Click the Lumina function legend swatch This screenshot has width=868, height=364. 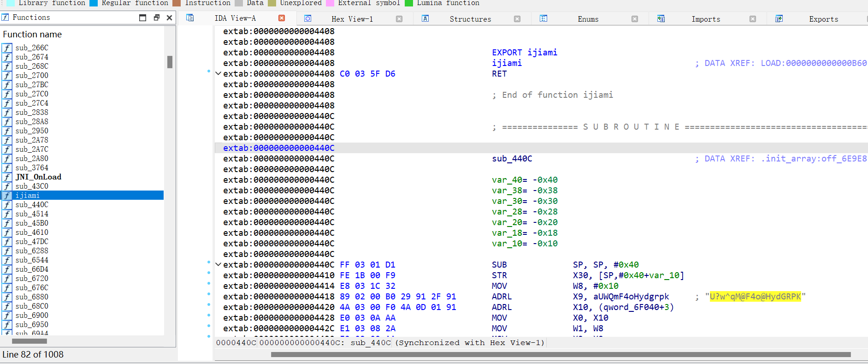pyautogui.click(x=409, y=3)
